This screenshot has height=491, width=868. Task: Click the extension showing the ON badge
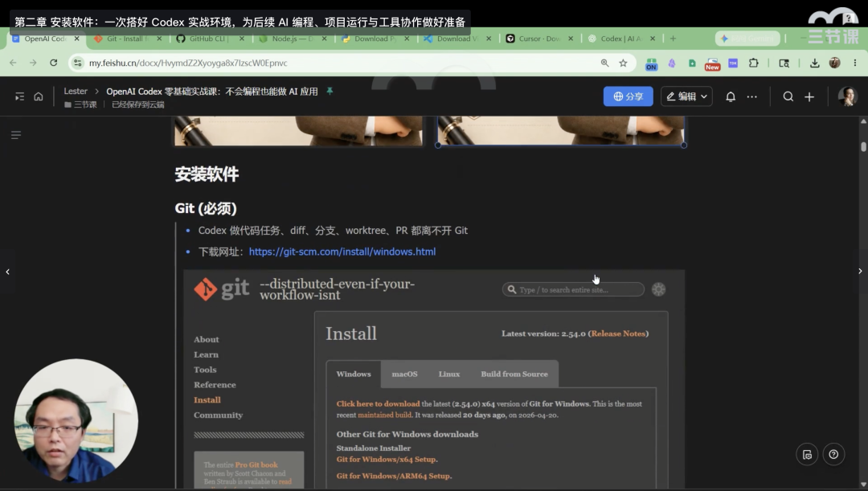(651, 63)
